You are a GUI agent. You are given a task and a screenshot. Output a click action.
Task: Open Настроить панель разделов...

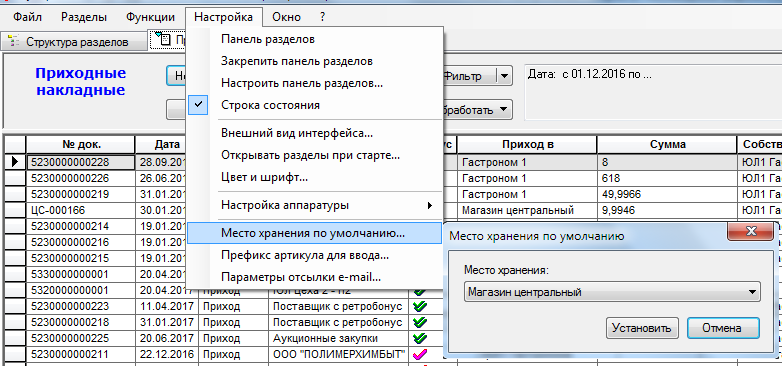click(315, 83)
